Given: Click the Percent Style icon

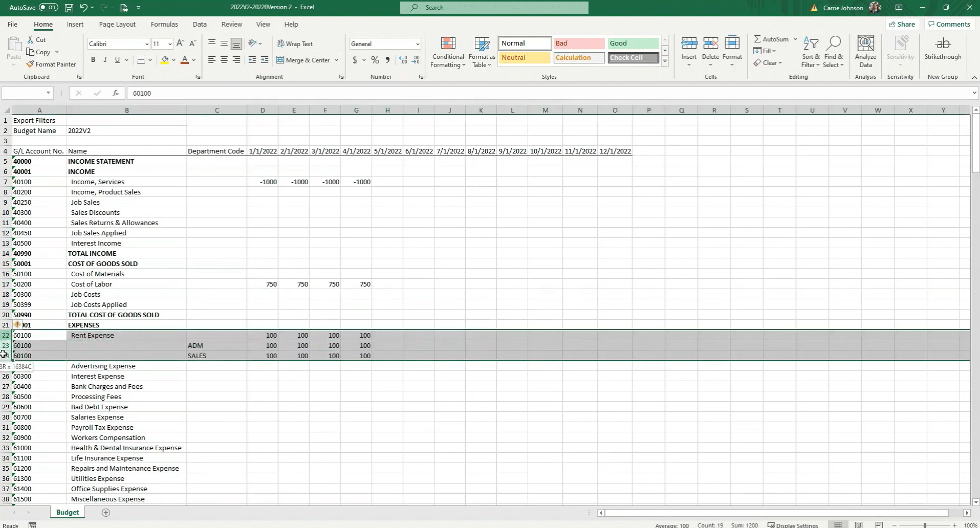Looking at the screenshot, I should tap(375, 60).
